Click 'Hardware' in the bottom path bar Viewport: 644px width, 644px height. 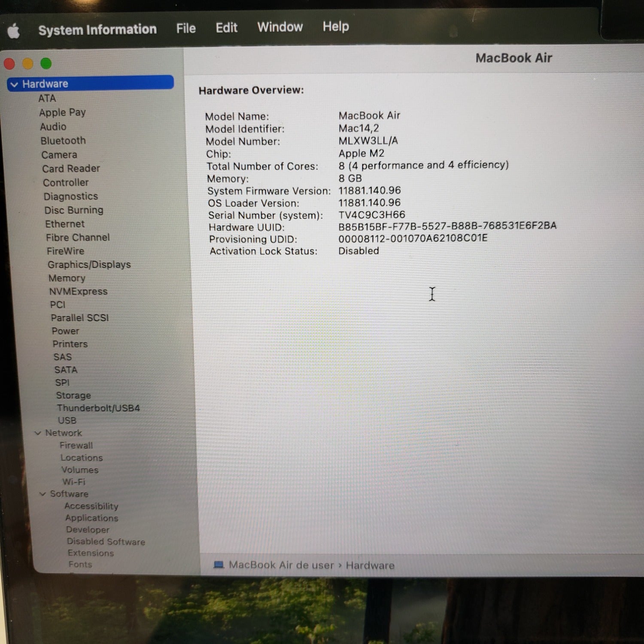coord(370,565)
